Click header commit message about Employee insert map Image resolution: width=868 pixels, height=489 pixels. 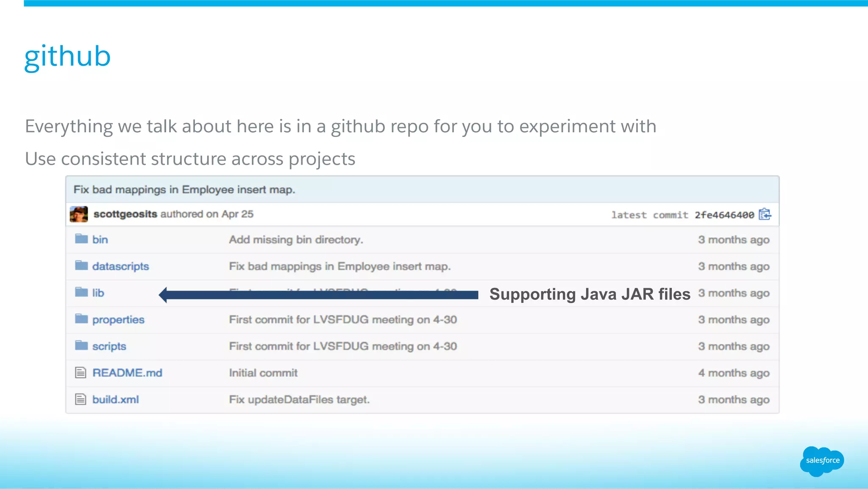pyautogui.click(x=184, y=190)
